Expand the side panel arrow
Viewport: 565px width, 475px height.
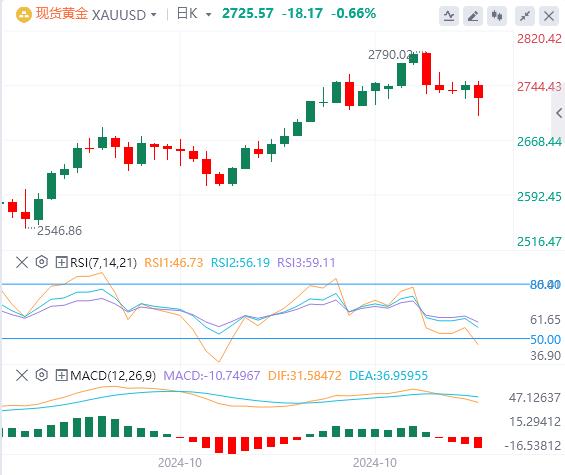coord(559,113)
